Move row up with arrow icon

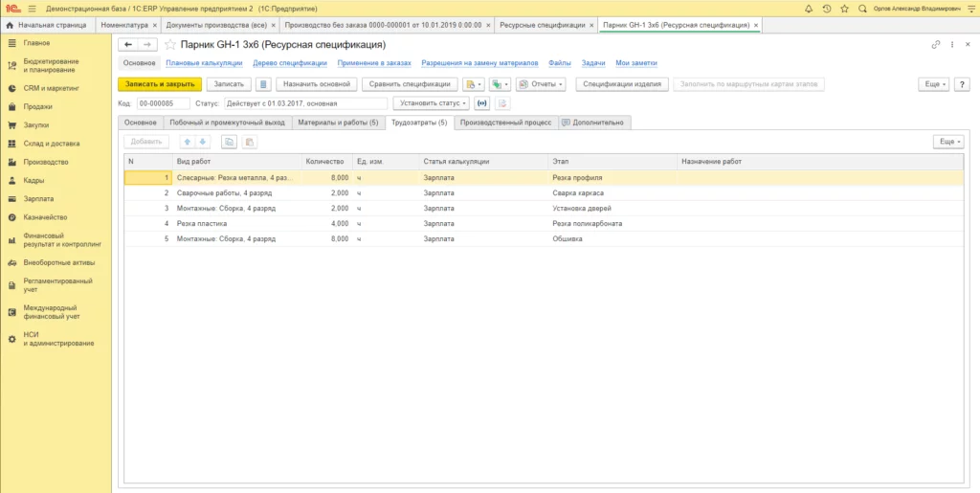[x=187, y=142]
